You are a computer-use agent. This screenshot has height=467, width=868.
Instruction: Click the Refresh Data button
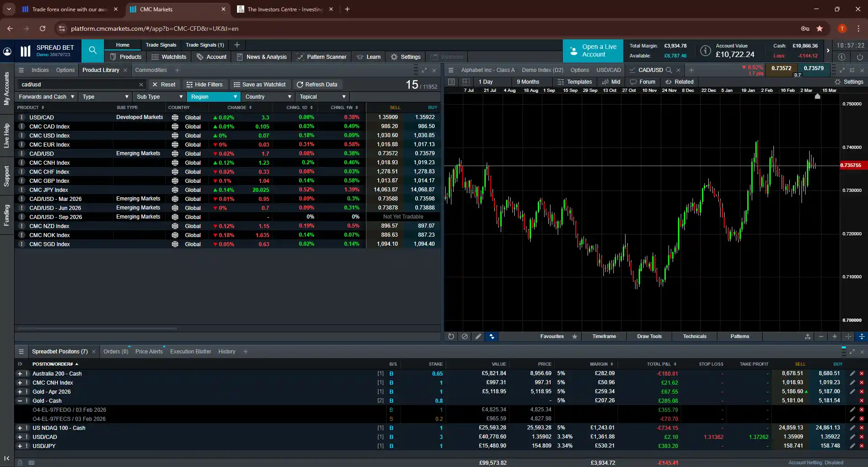point(317,85)
